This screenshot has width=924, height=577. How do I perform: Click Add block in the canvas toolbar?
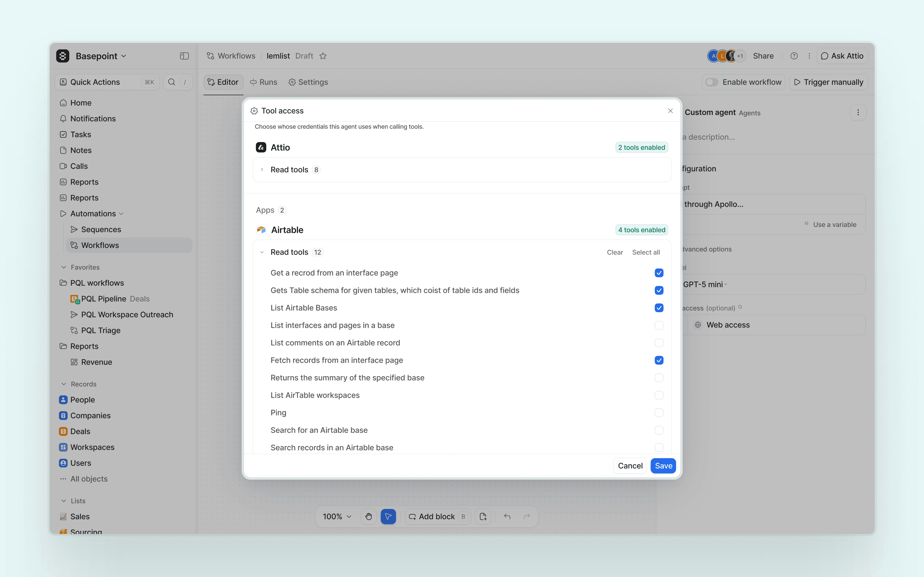437,517
